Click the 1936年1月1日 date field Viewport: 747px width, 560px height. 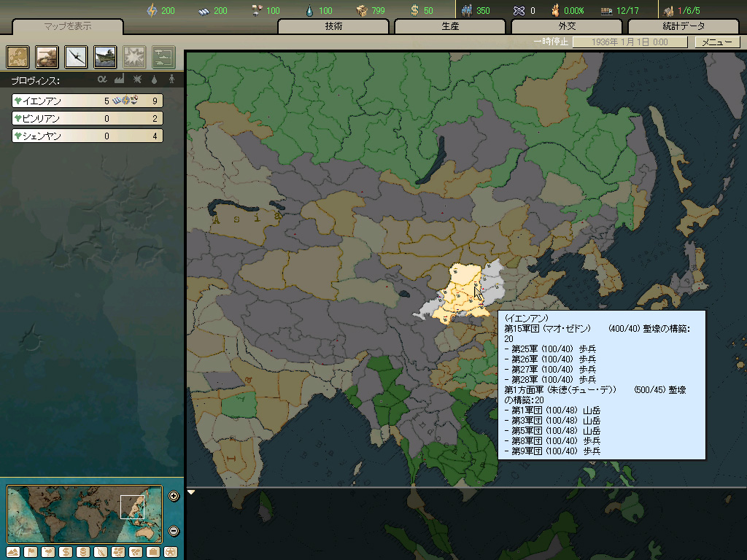pos(630,42)
